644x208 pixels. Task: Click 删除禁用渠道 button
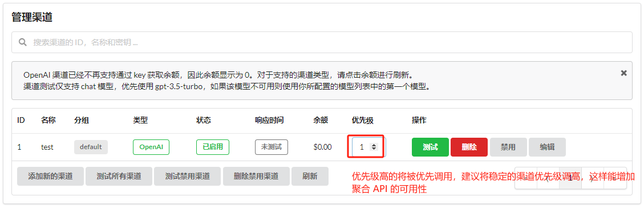256,177
